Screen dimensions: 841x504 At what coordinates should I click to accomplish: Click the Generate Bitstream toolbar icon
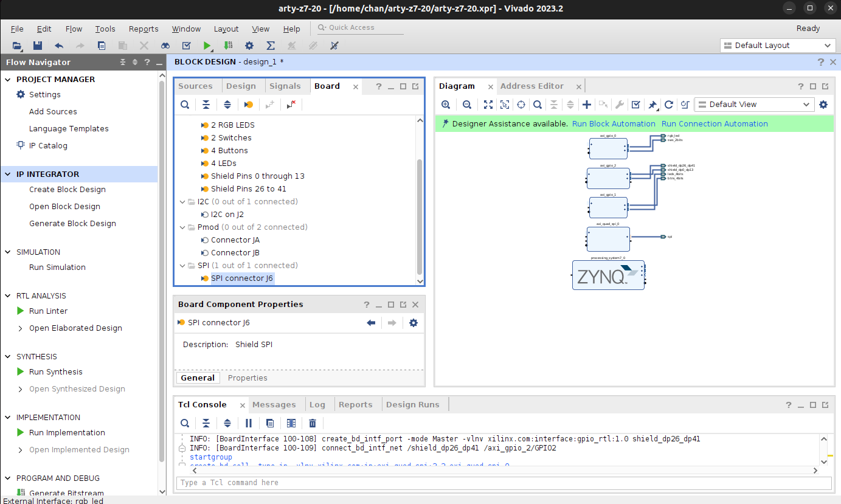pos(228,46)
